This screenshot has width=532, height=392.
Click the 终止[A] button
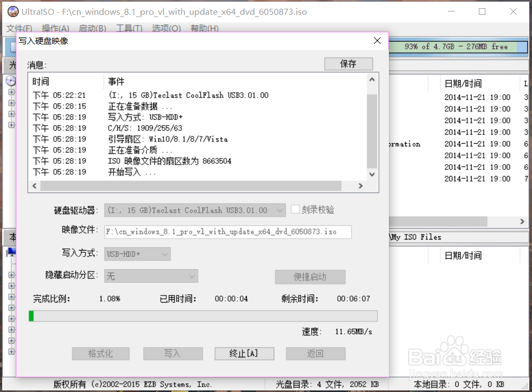244,354
